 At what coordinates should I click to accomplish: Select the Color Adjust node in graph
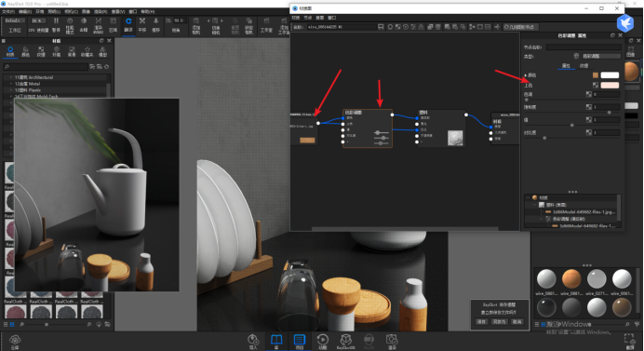coord(368,128)
